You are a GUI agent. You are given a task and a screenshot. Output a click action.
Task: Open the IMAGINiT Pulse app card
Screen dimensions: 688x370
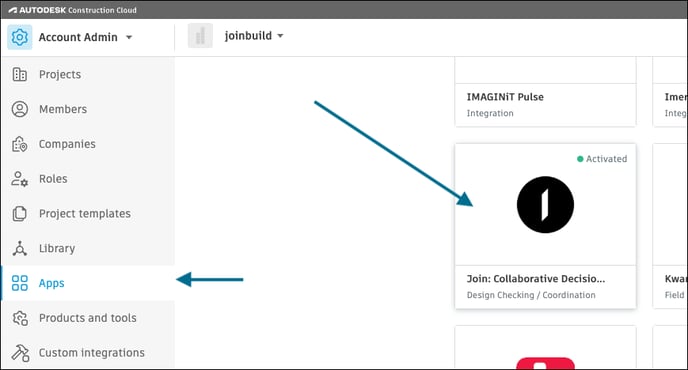pyautogui.click(x=545, y=92)
